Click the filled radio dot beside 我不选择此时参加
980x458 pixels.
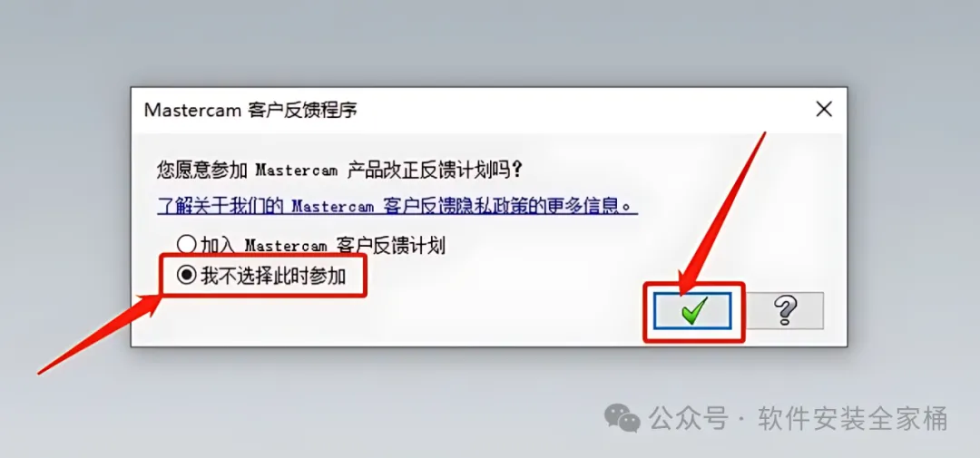click(186, 276)
